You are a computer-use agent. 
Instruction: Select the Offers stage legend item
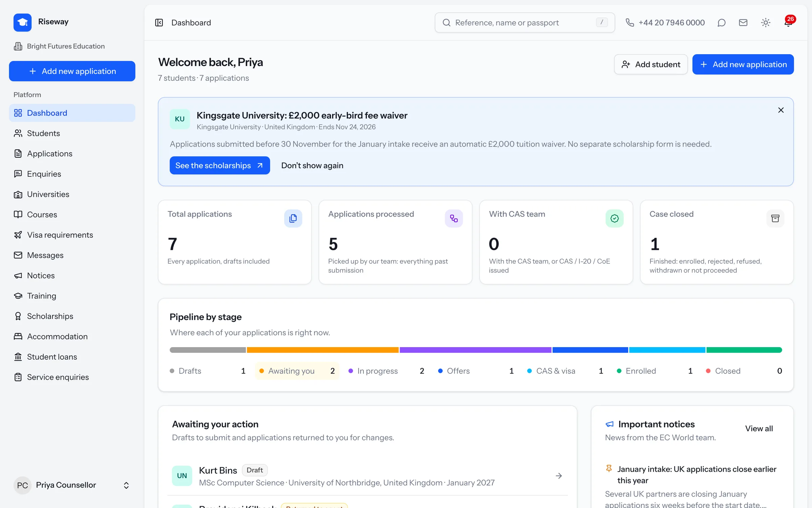476,371
